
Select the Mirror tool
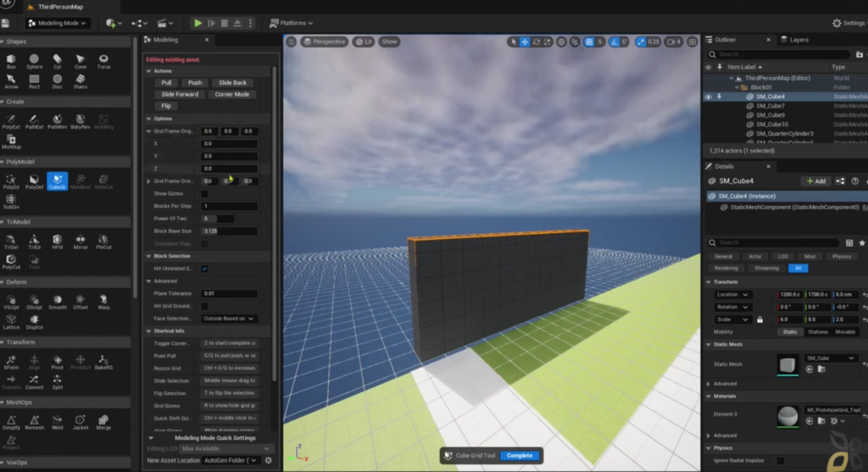[81, 242]
